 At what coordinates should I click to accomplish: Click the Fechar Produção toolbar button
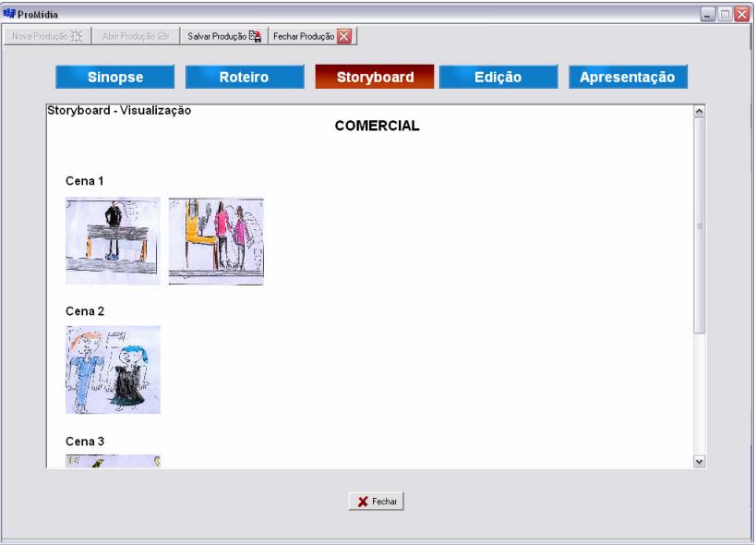(x=313, y=36)
